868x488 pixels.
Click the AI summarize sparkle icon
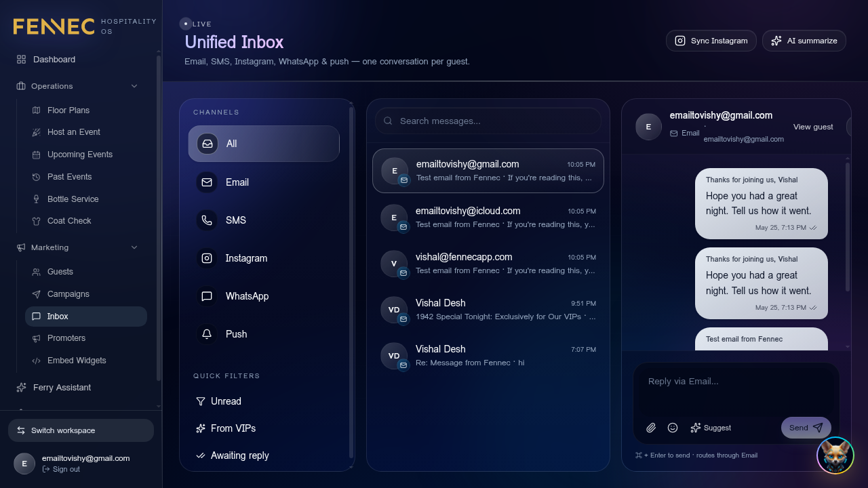pos(776,41)
